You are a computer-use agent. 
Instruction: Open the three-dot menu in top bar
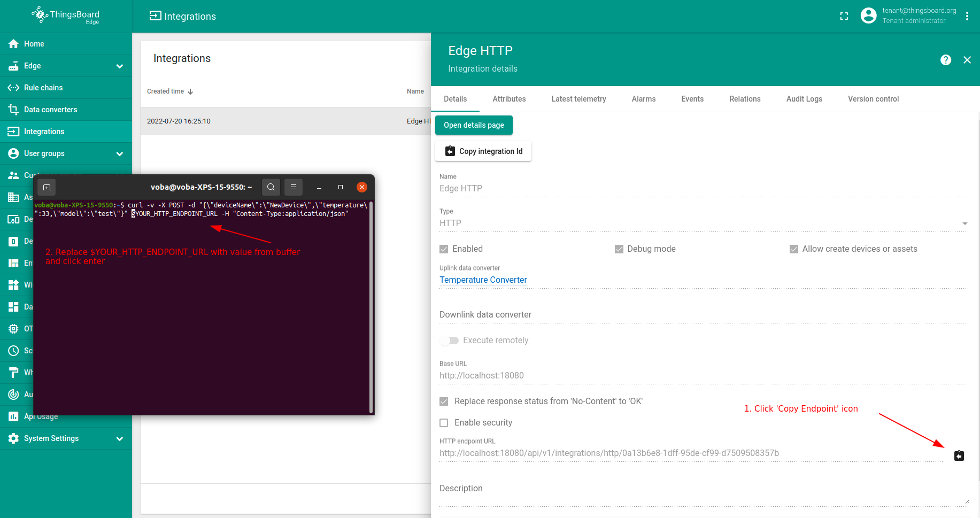(x=967, y=16)
